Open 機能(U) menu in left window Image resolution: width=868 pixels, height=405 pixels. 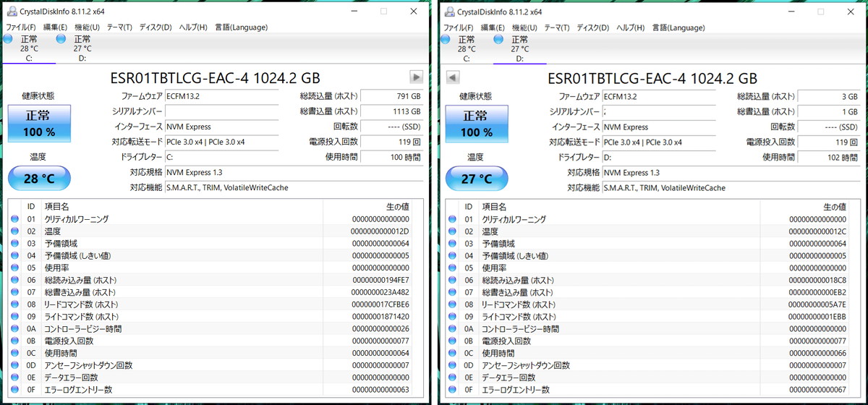point(87,27)
